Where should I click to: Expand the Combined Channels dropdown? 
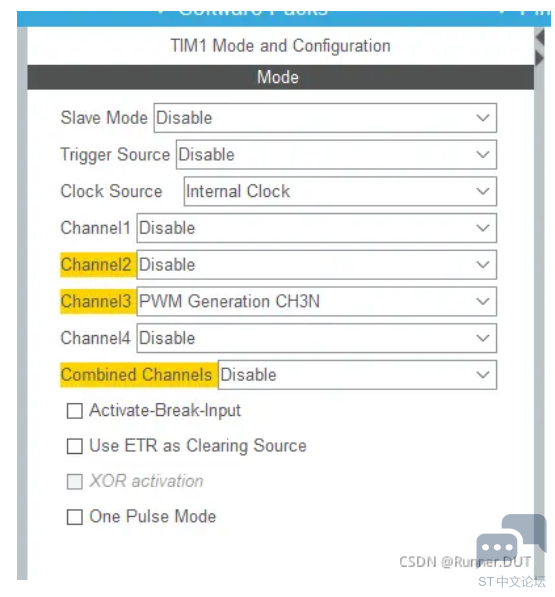tap(357, 375)
